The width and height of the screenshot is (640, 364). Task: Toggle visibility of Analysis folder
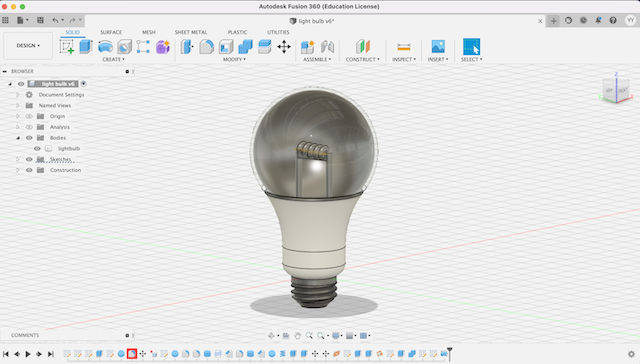29,127
